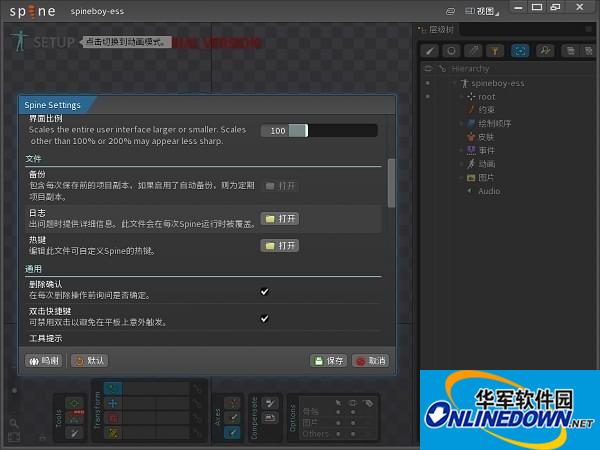Select the red Scale transform tool

[x=113, y=418]
